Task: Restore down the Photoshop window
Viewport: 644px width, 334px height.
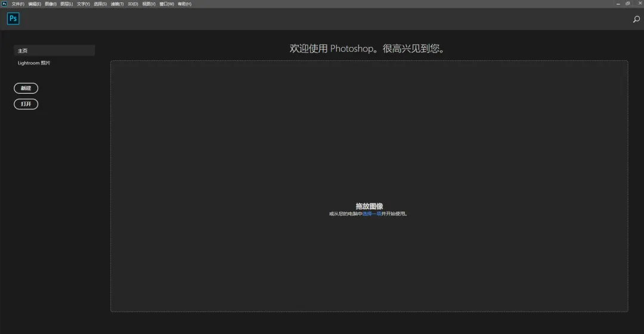Action: pyautogui.click(x=627, y=4)
